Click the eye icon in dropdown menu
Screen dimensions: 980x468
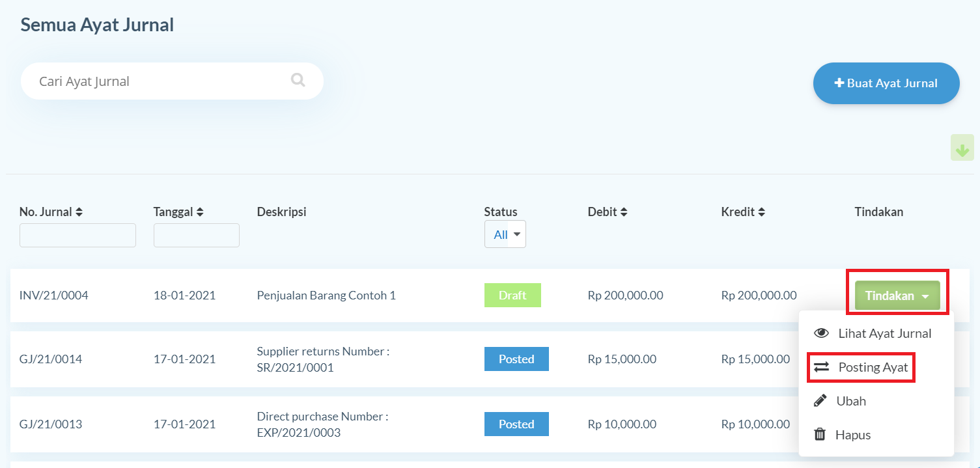(x=821, y=333)
